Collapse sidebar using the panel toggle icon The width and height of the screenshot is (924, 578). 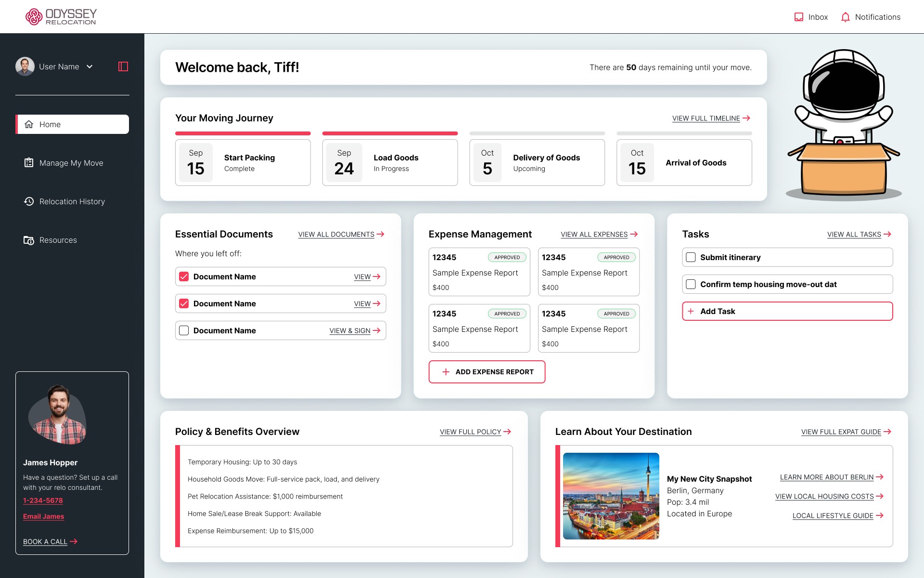[123, 66]
